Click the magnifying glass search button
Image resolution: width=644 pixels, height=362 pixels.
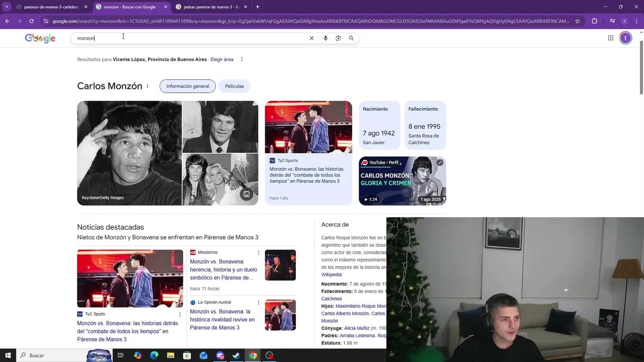point(351,38)
